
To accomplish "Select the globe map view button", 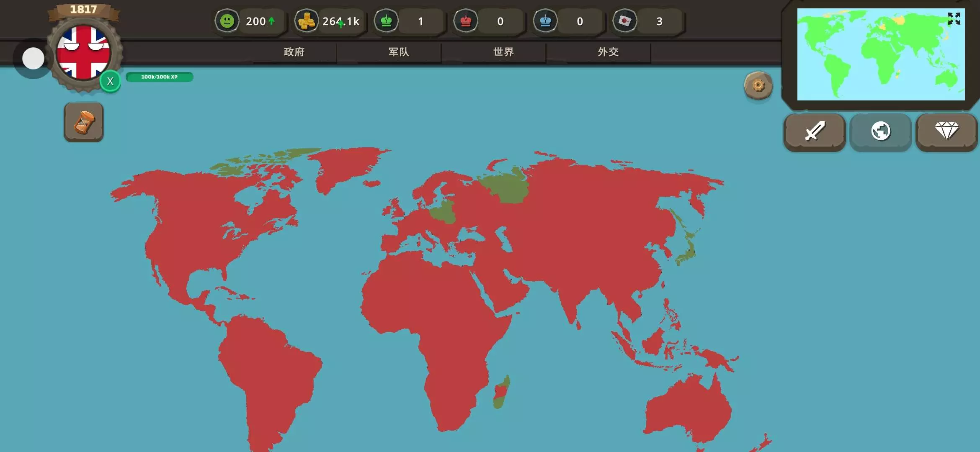I will pos(880,131).
